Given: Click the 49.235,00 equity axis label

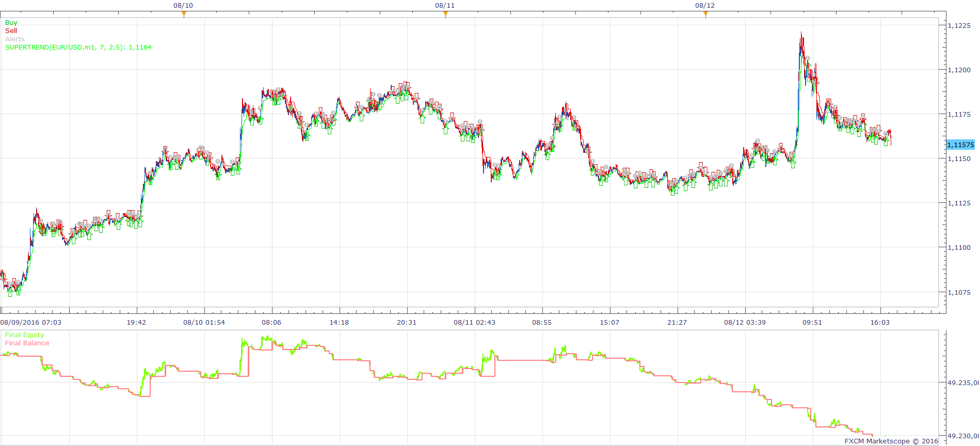Looking at the screenshot, I should pyautogui.click(x=963, y=383).
